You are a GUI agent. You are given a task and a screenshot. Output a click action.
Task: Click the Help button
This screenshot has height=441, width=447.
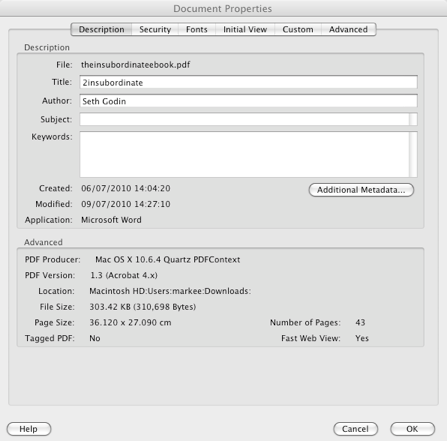pyautogui.click(x=29, y=429)
